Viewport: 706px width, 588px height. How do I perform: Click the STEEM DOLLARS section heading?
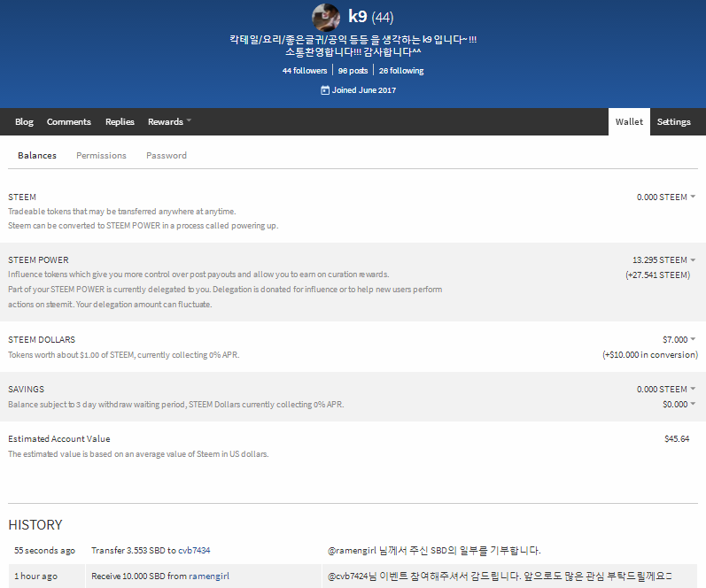(x=42, y=339)
